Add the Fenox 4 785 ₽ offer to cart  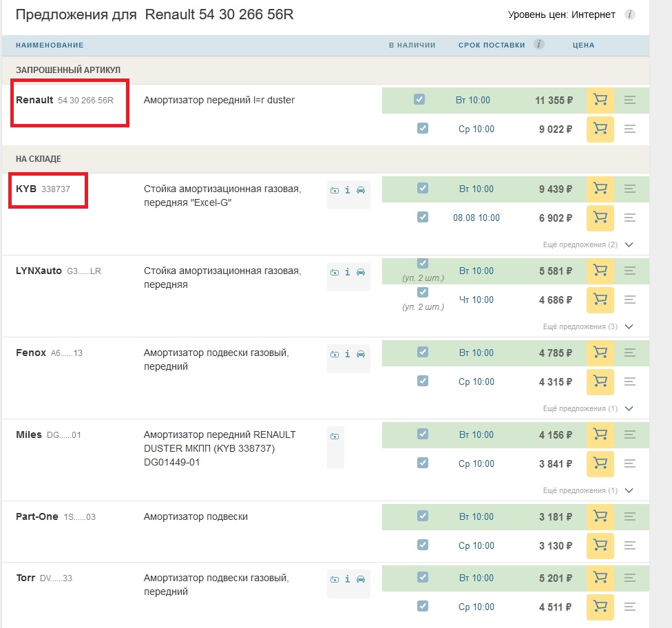pos(600,353)
